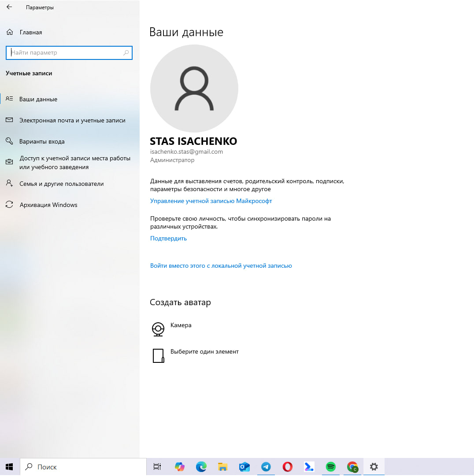
Task: Click the profile avatar picture
Action: coord(194,89)
